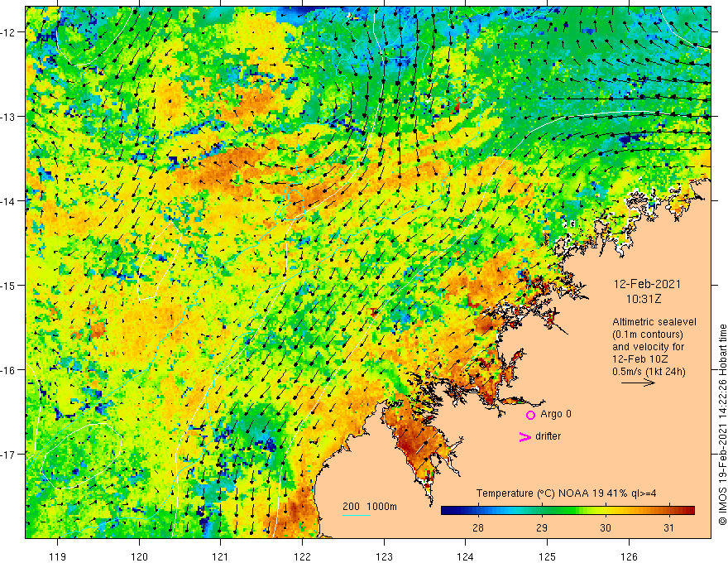
Task: Click the latitude axis label -16
Action: pyautogui.click(x=8, y=370)
